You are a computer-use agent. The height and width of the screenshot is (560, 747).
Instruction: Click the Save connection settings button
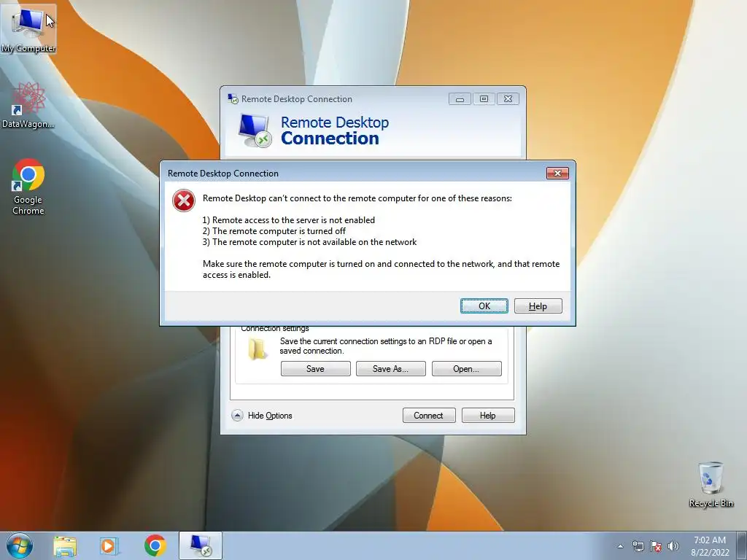coord(315,368)
